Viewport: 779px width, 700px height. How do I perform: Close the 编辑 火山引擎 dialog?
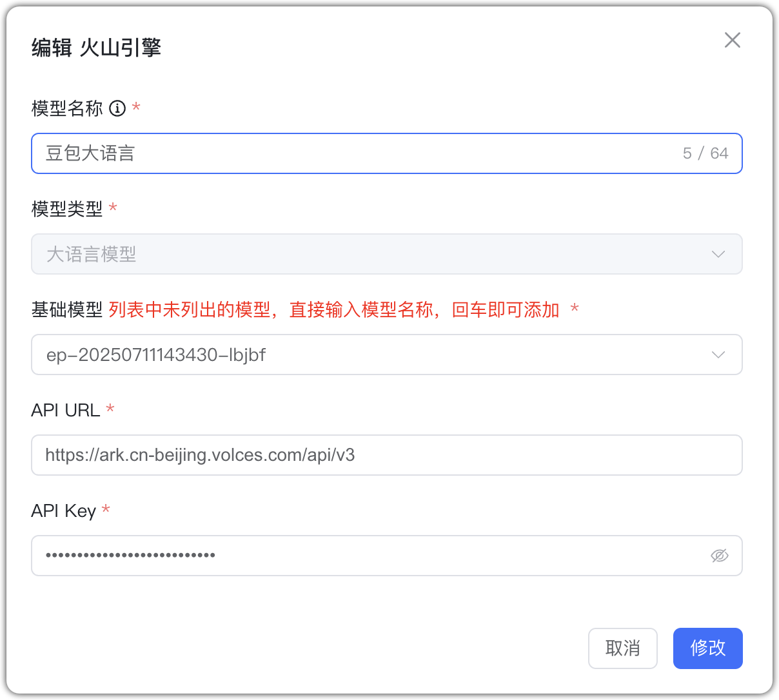coord(733,40)
